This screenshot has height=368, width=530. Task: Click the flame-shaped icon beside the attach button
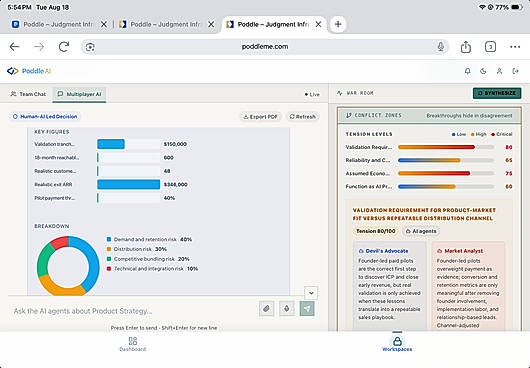(287, 308)
